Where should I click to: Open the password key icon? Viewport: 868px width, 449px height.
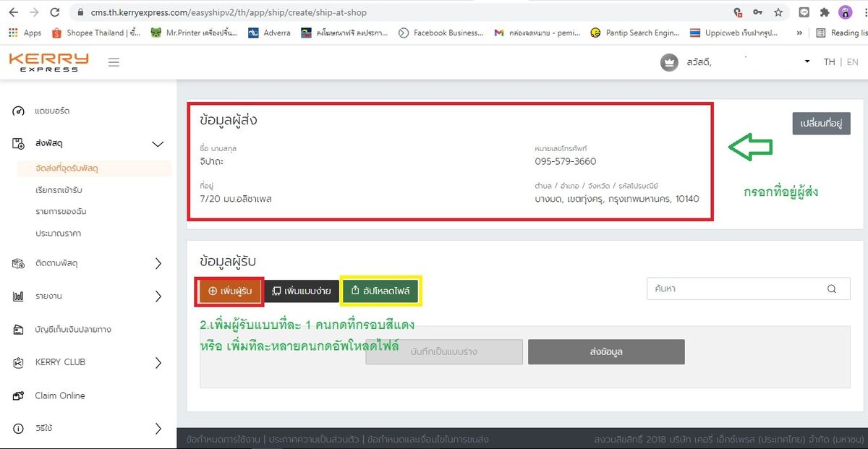click(x=758, y=12)
